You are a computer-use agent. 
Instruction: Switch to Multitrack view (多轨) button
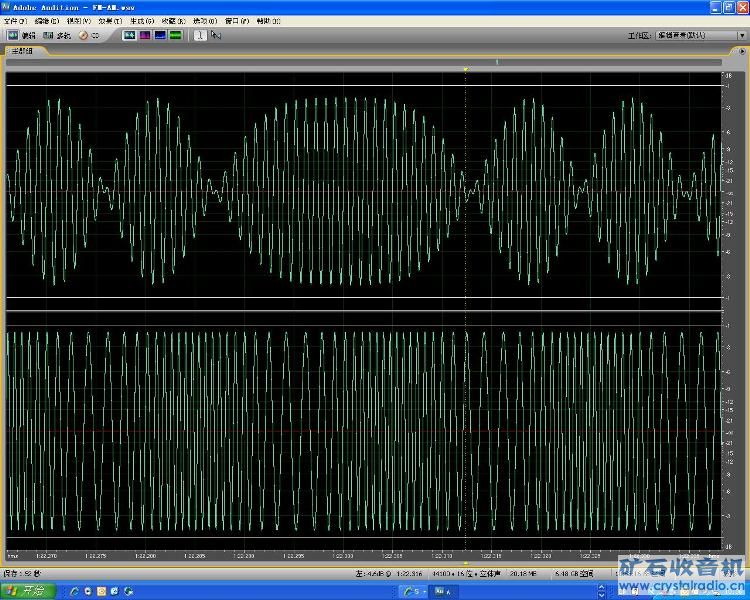coord(58,35)
